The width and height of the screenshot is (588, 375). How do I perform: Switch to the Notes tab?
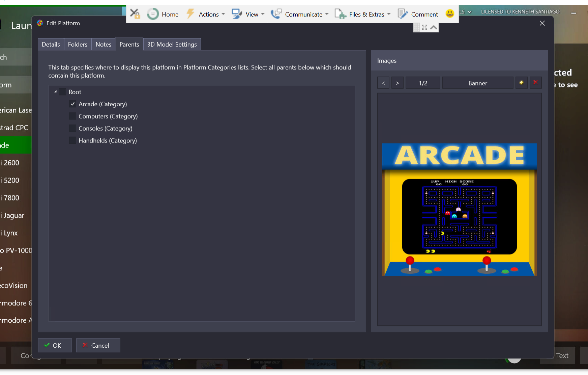104,44
